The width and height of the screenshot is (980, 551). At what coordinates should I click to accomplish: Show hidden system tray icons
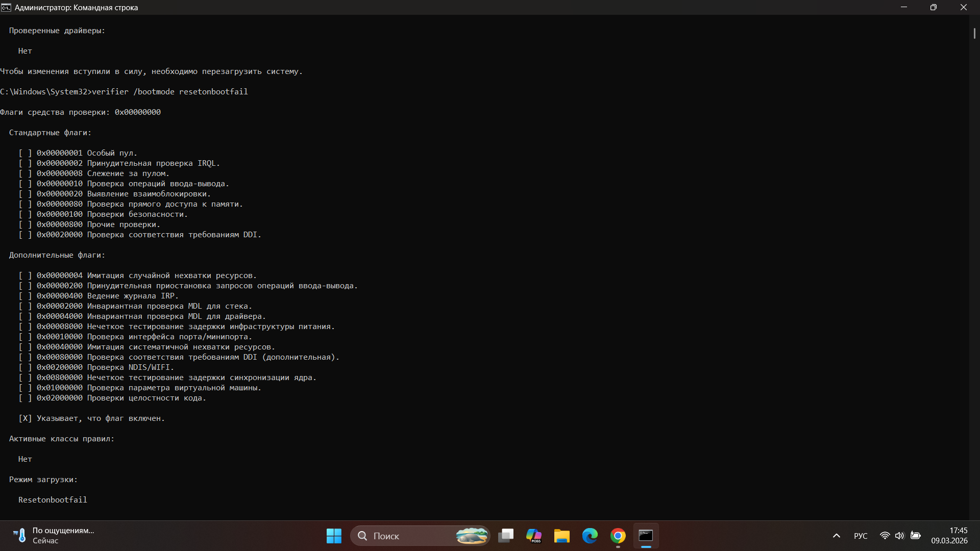tap(837, 536)
